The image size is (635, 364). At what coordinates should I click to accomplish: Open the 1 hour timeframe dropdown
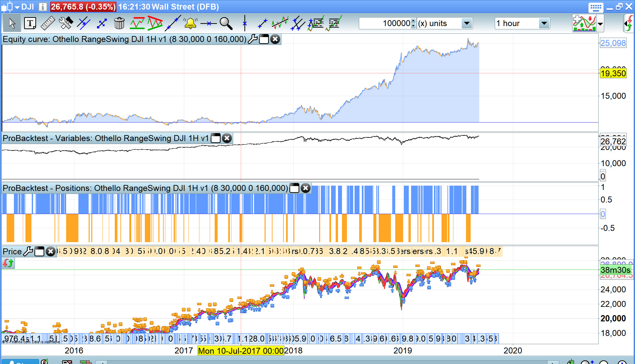tap(544, 23)
